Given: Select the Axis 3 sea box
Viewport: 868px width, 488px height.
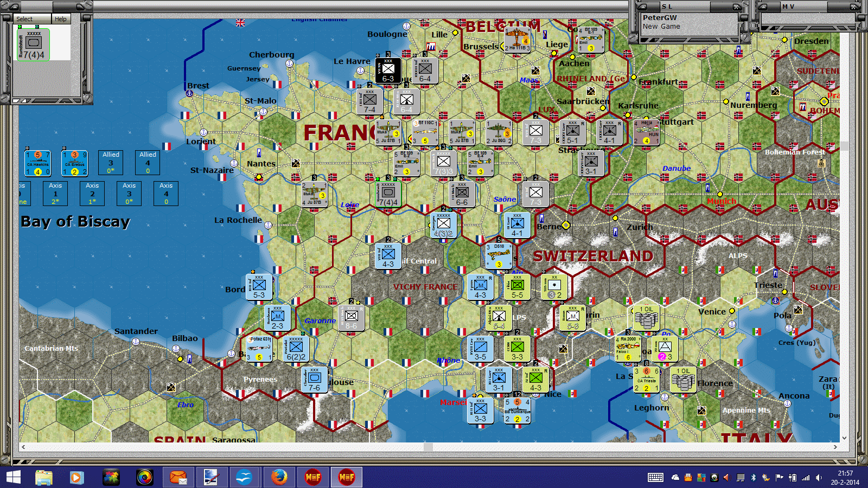Looking at the screenshot, I should tap(129, 194).
